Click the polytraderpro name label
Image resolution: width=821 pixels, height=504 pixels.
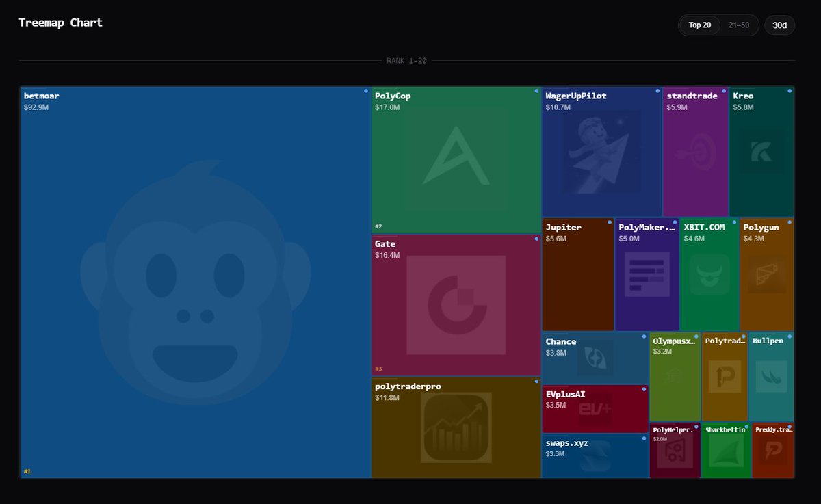coord(408,386)
